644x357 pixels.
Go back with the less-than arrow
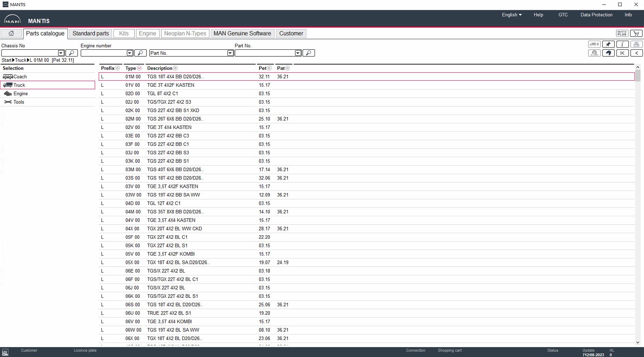coord(636,53)
